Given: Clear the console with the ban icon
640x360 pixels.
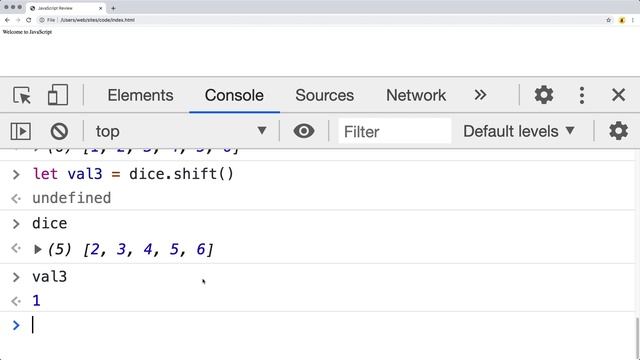Looking at the screenshot, I should click(x=59, y=131).
